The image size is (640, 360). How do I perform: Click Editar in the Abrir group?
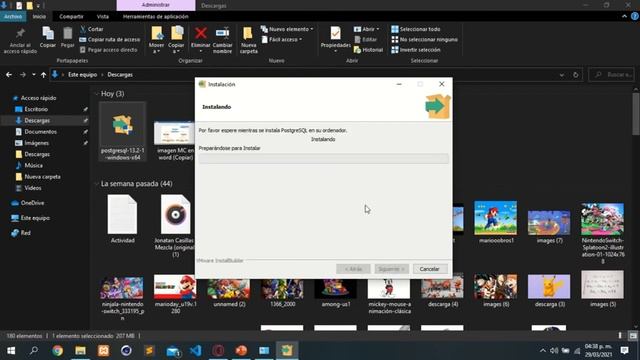(x=366, y=40)
